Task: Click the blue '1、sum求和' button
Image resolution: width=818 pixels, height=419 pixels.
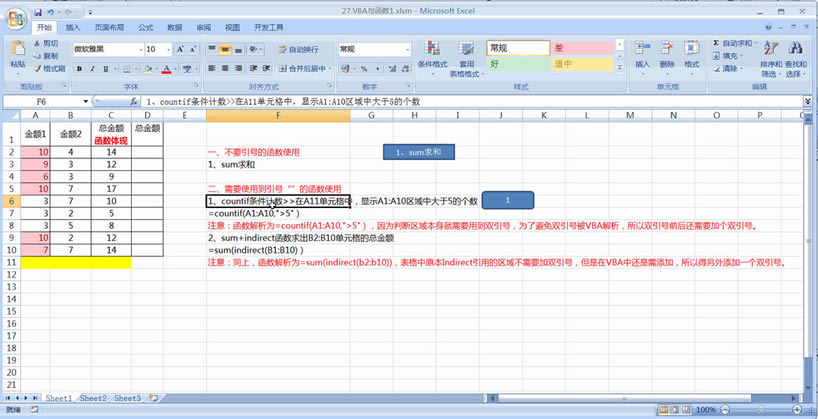Action: tap(418, 152)
